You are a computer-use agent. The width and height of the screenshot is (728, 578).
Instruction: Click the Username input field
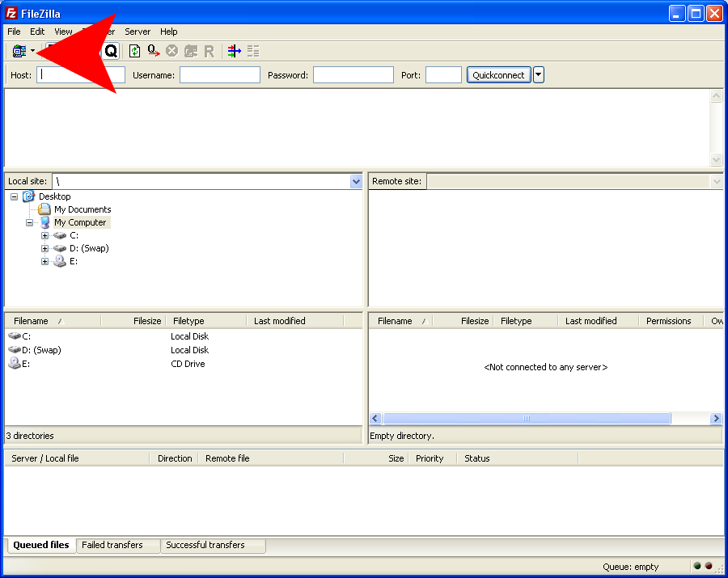219,74
